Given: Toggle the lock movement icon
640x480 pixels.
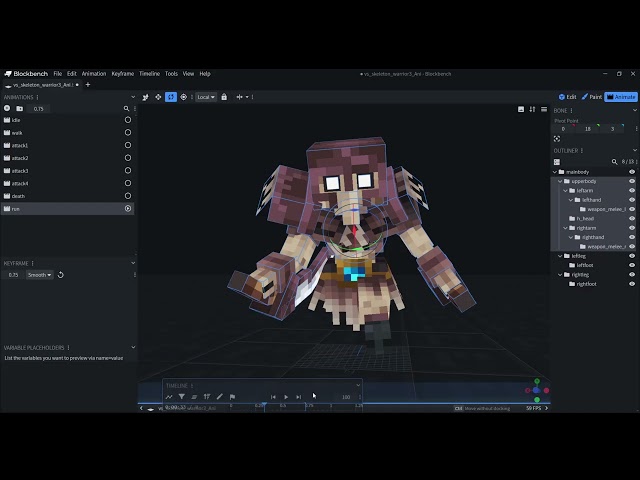Looking at the screenshot, I should 224,97.
